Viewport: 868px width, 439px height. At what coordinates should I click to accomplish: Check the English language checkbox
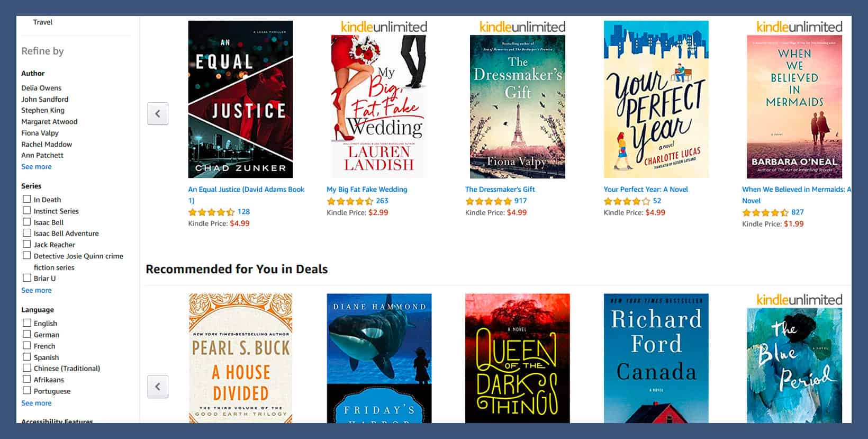(26, 322)
